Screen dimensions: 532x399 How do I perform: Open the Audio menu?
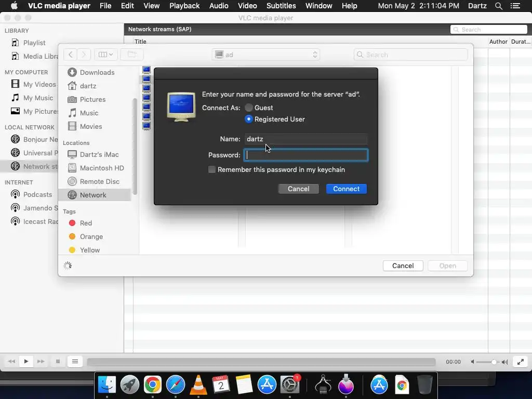[x=219, y=6]
